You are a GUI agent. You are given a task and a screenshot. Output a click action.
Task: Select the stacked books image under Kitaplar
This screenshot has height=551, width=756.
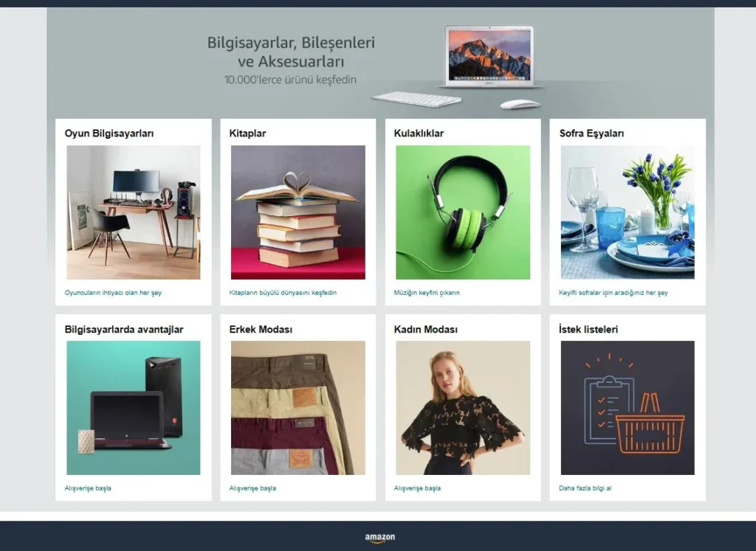[298, 212]
